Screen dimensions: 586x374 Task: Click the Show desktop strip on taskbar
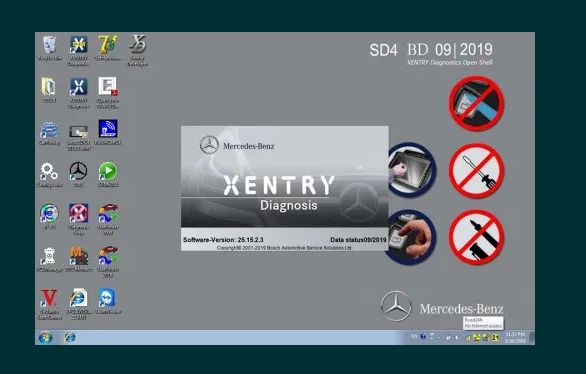click(x=532, y=337)
